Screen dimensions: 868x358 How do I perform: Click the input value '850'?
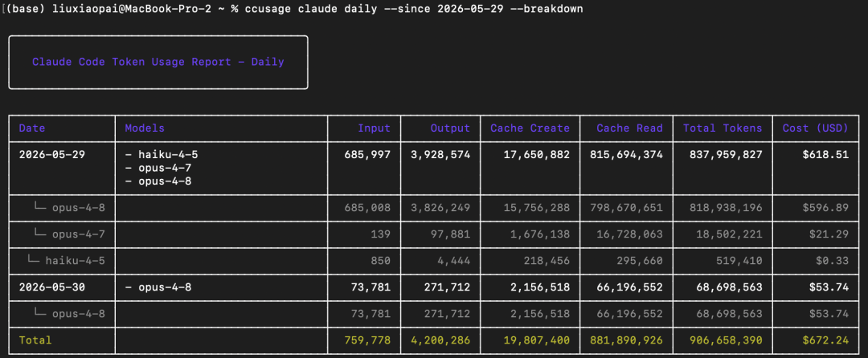coord(380,261)
